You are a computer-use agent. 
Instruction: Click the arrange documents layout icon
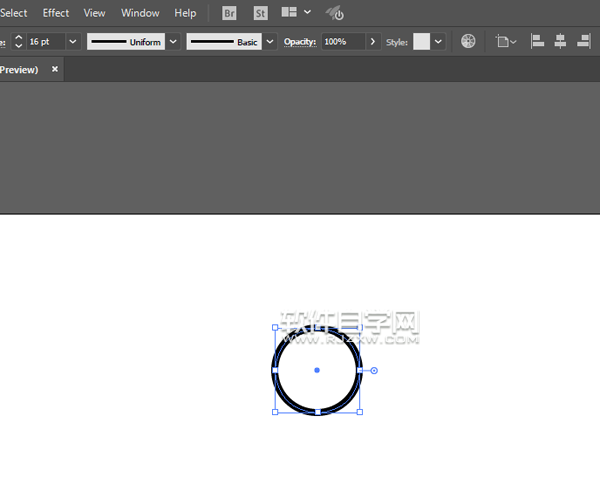click(289, 13)
